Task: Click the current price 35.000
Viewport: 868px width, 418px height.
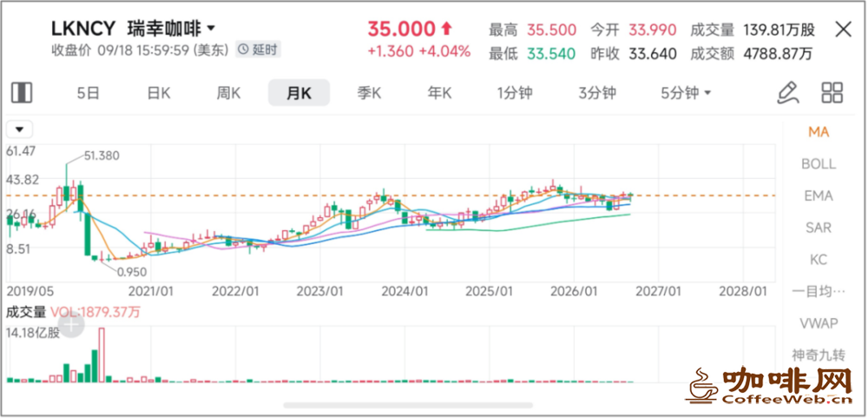Action: (x=401, y=29)
